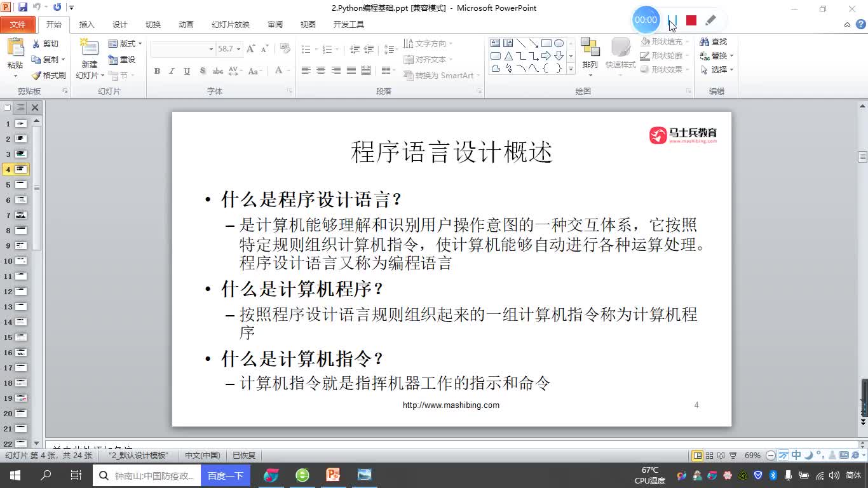Click the Cut (剪切) scissors button
Screen dimensions: 868x488
tap(45, 44)
